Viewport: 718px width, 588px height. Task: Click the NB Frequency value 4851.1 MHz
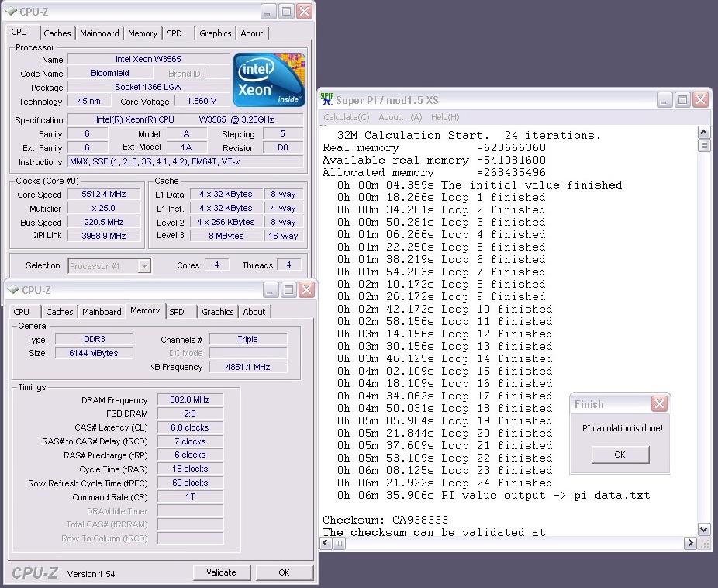[248, 367]
